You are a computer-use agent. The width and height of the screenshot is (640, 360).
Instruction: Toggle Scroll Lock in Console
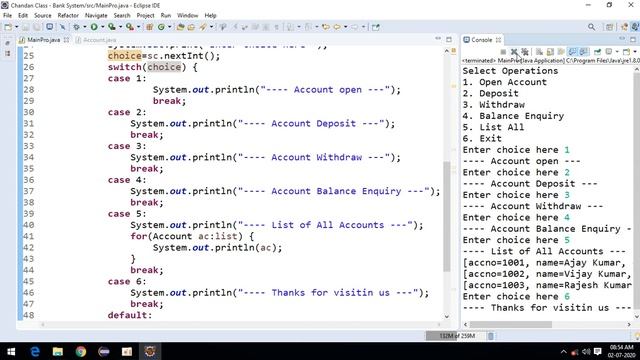coord(550,52)
